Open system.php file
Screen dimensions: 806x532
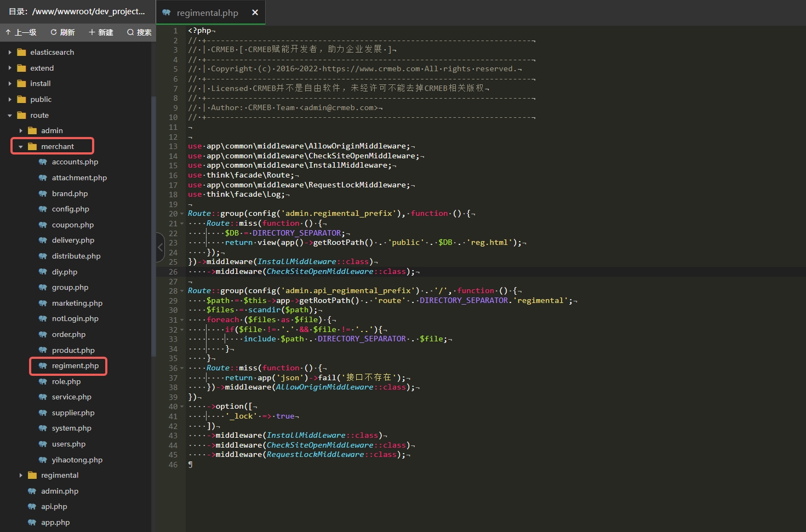72,428
